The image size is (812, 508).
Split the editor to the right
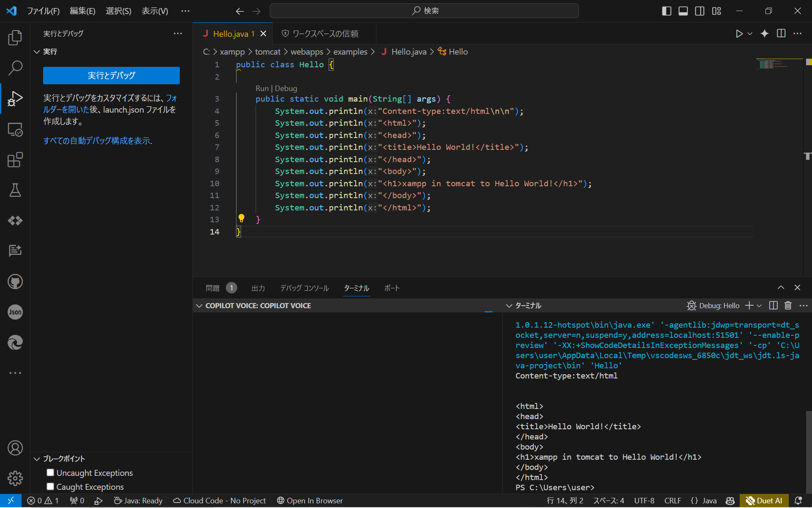pyautogui.click(x=781, y=33)
